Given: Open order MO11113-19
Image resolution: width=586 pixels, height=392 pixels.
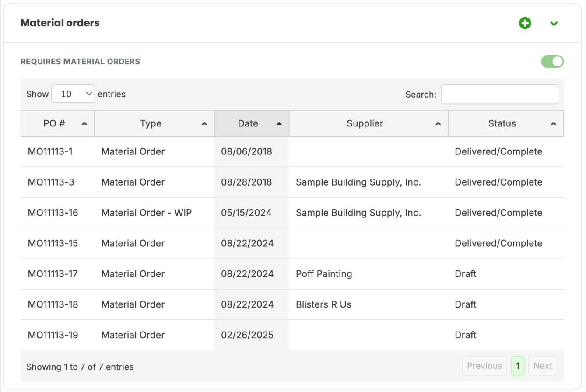Looking at the screenshot, I should point(53,336).
